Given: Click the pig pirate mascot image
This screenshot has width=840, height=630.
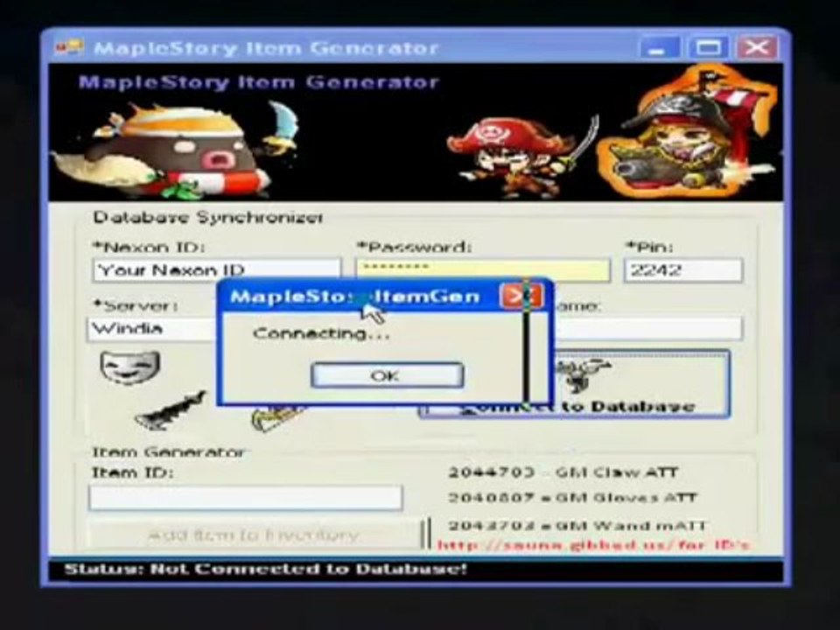Looking at the screenshot, I should (174, 150).
